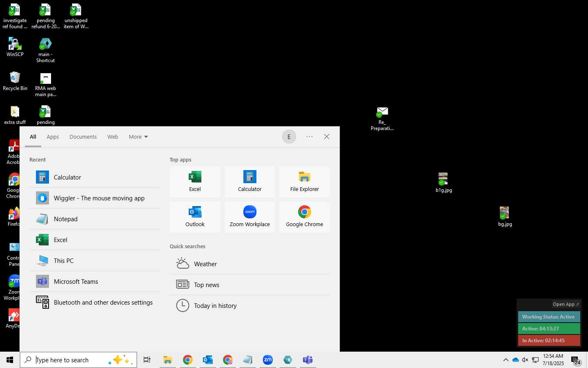Select the Today in history quick search
The width and height of the screenshot is (588, 368).
point(250,306)
